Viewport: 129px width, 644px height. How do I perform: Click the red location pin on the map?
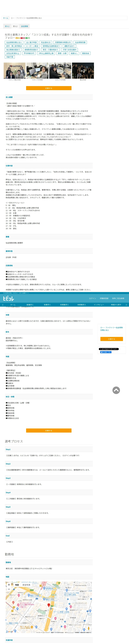point(49,605)
